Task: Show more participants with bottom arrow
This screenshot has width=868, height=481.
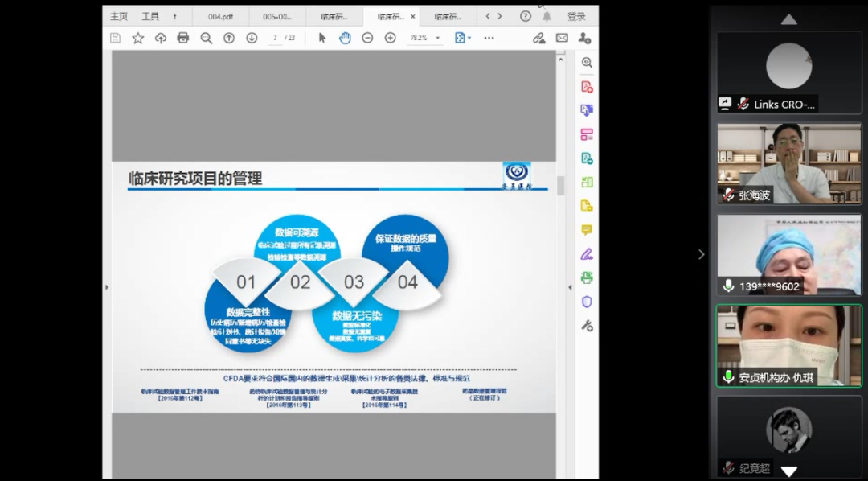Action: point(789,471)
